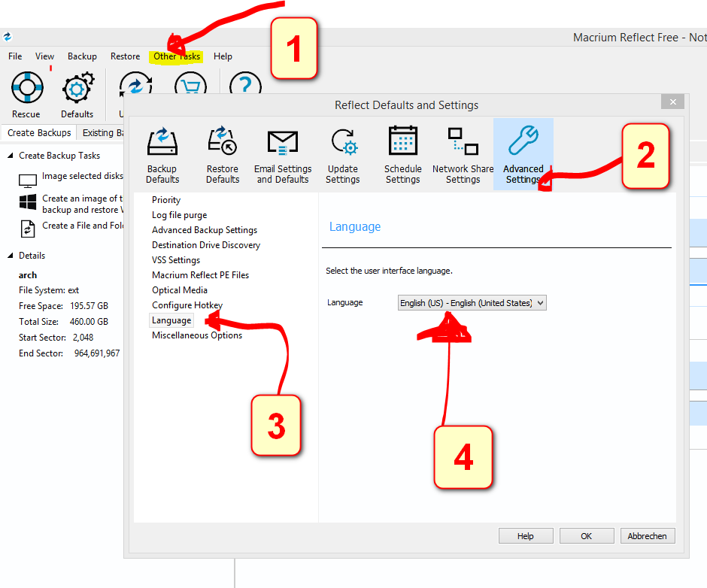Open Network Share Settings
This screenshot has height=588, width=707.
[463, 155]
